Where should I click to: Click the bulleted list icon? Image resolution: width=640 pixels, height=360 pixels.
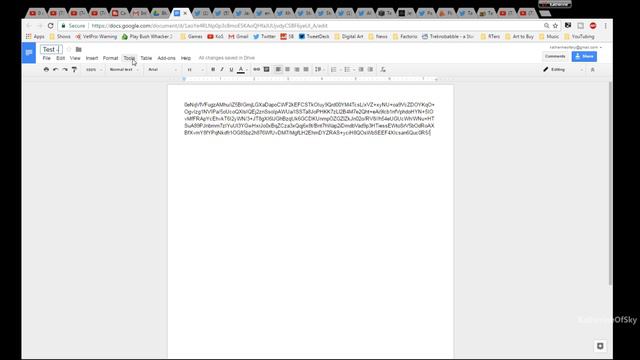[x=348, y=70]
